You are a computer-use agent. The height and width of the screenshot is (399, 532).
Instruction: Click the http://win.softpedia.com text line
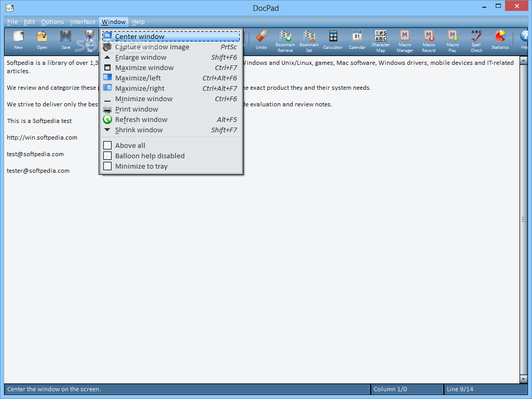[42, 137]
